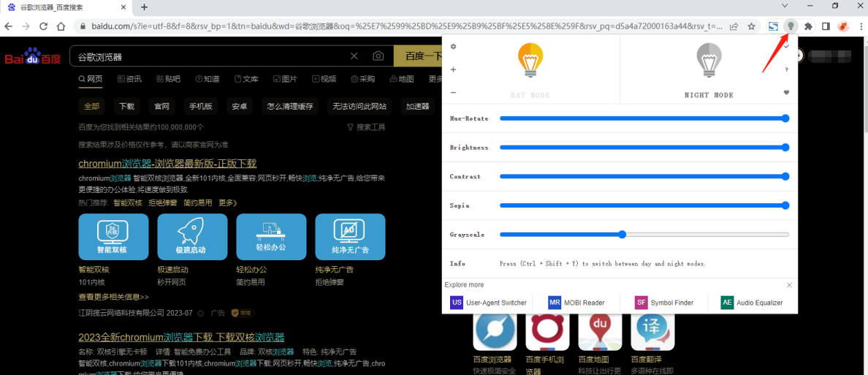Screen dimensions: 868x375
Task: Click the Brightness slider bar
Action: (644, 147)
